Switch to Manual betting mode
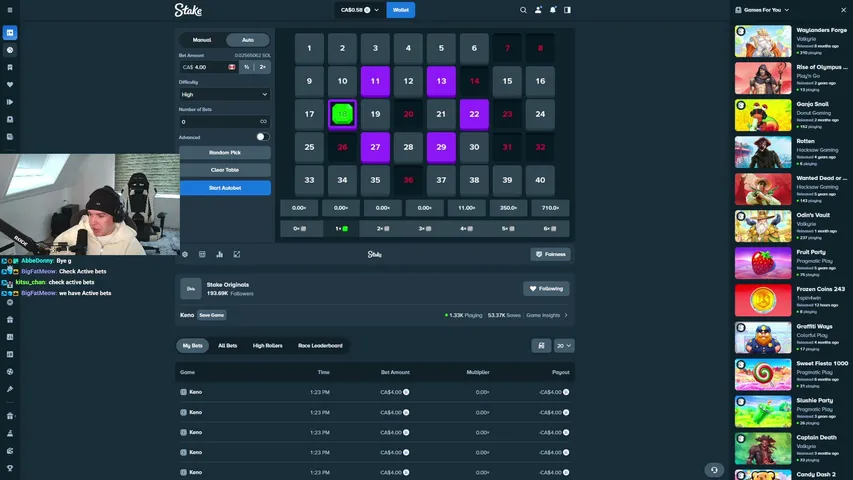The image size is (853, 480). pyautogui.click(x=202, y=40)
